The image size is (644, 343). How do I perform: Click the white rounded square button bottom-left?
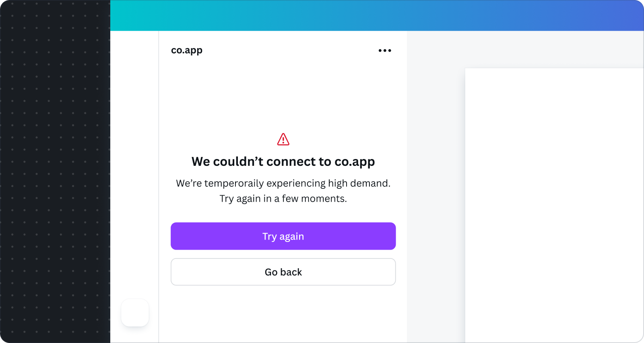pyautogui.click(x=135, y=313)
